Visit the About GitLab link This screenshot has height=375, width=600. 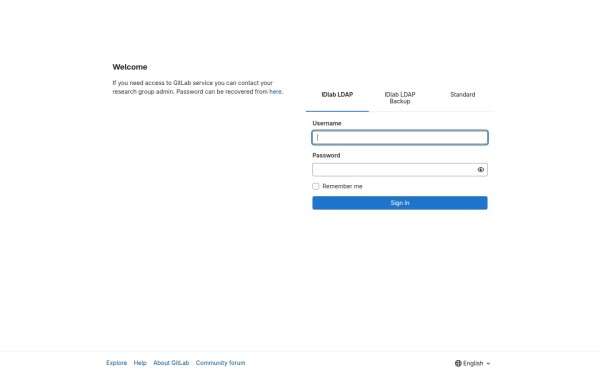[x=171, y=363]
